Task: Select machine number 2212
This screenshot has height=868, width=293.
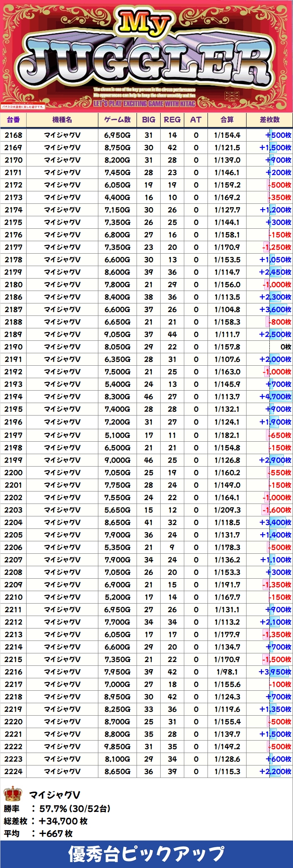Action: tap(13, 622)
